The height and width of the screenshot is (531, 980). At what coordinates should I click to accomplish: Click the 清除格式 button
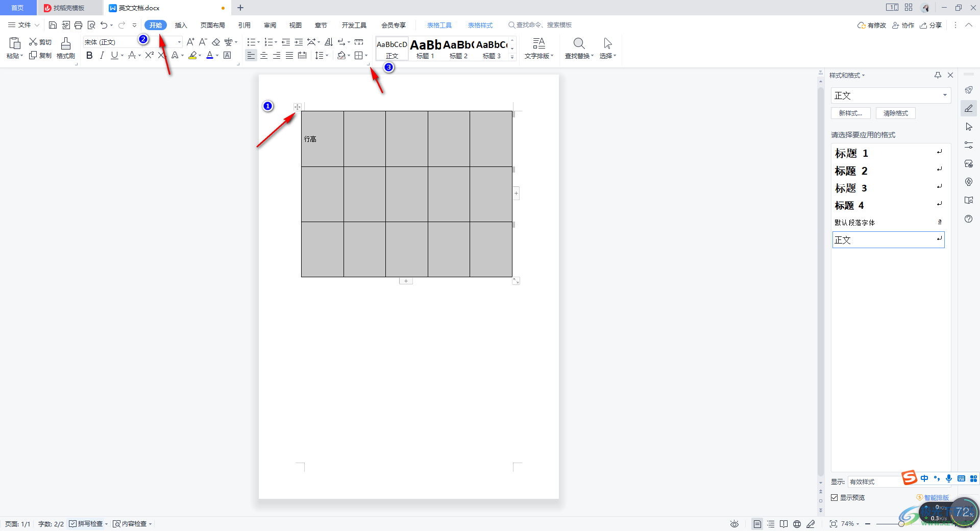[x=896, y=113]
